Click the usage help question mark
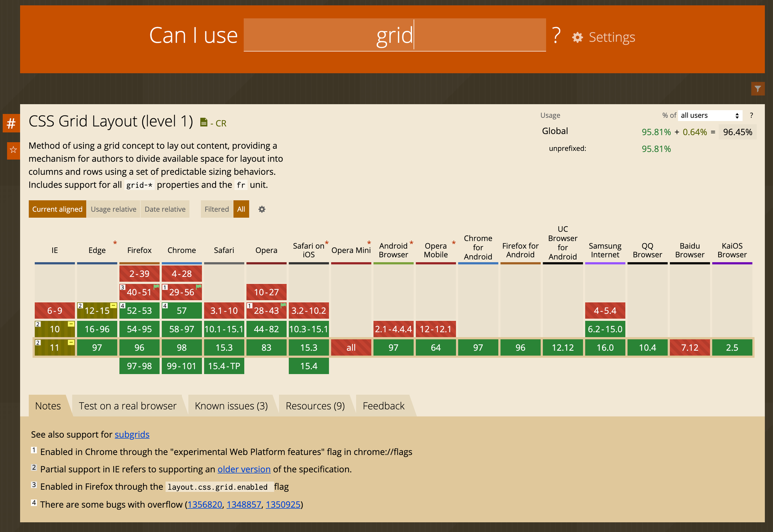This screenshot has width=773, height=532. pyautogui.click(x=751, y=115)
